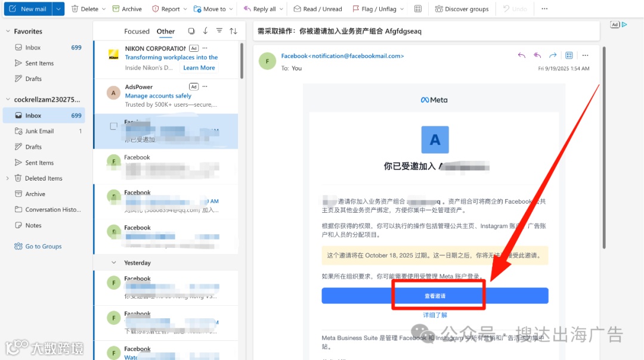Viewport: 644px width, 360px height.
Task: Click the 详细了解 link
Action: pyautogui.click(x=435, y=315)
